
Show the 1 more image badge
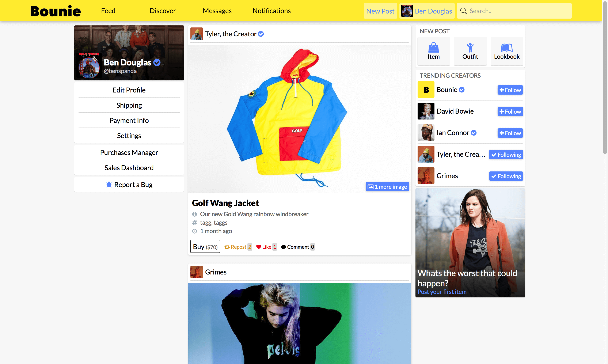[x=387, y=187]
